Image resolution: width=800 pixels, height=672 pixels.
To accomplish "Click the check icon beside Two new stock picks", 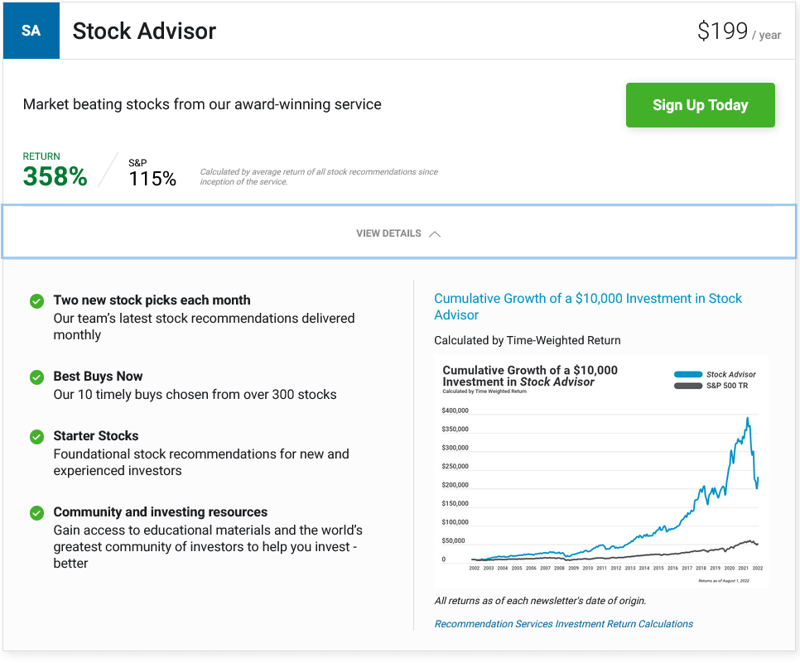I will coord(36,301).
